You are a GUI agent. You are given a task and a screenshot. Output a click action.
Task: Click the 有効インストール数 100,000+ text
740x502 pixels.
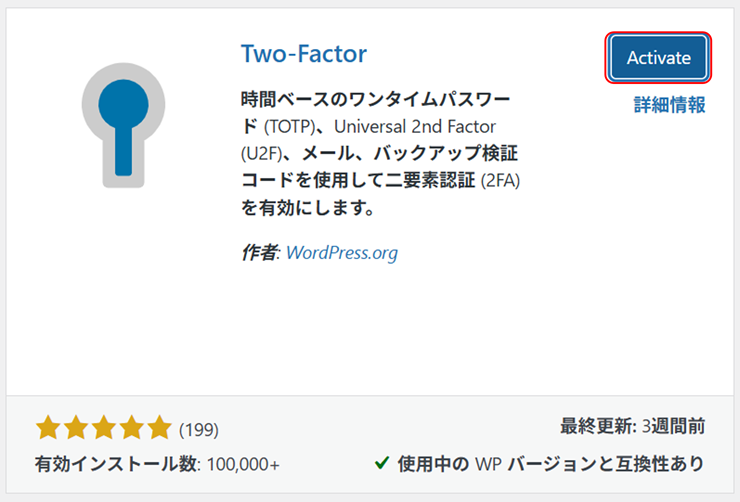click(157, 464)
